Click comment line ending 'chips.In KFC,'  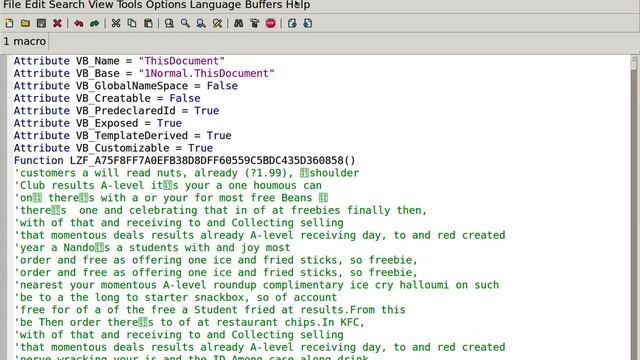click(x=189, y=322)
